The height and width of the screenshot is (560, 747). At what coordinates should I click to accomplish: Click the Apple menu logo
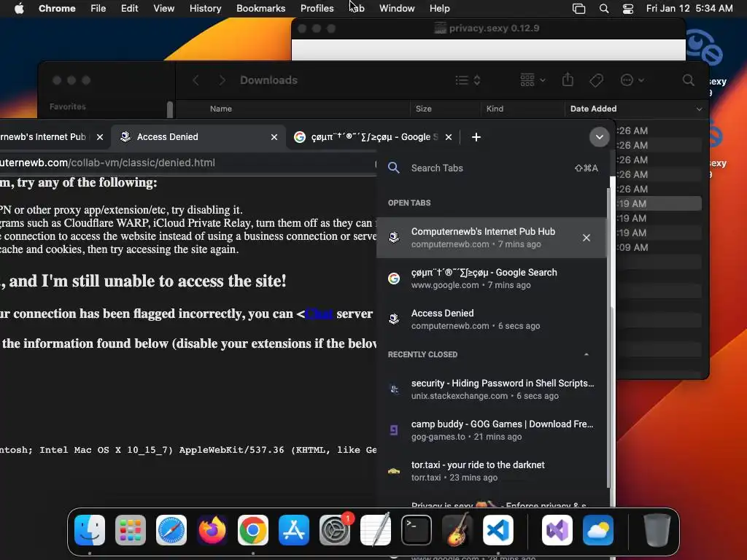pos(19,8)
